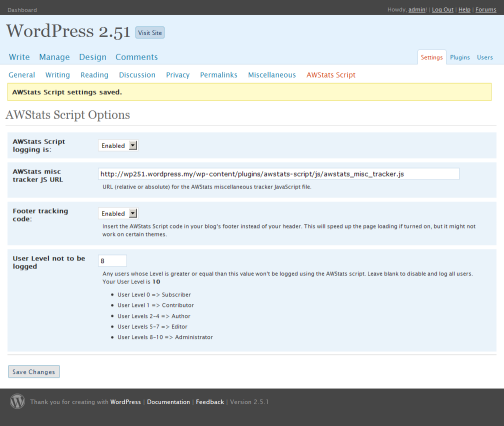This screenshot has width=504, height=426.
Task: Open the Design section
Action: tap(93, 57)
